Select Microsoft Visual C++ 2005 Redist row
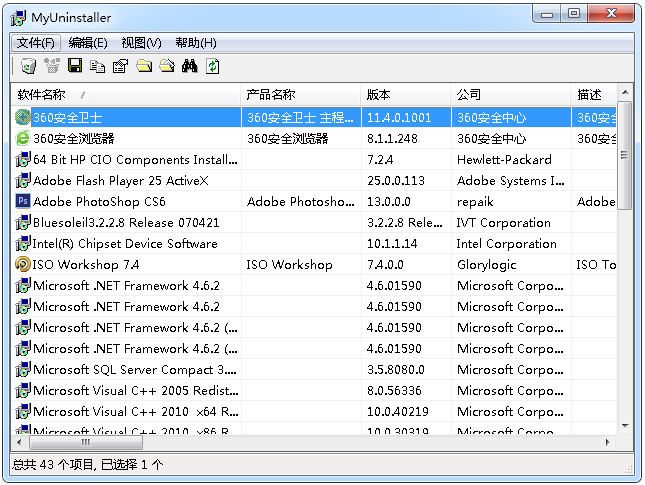The width and height of the screenshot is (645, 485). coord(315,390)
